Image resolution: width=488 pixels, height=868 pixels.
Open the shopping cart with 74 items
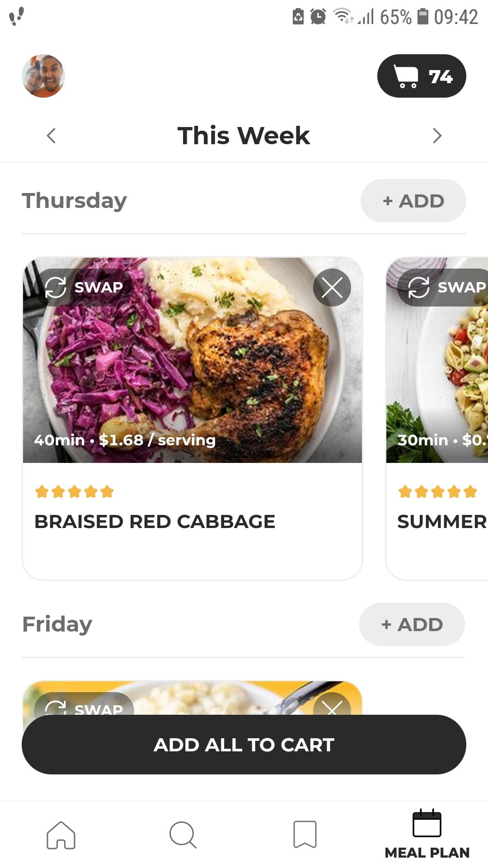[x=421, y=76]
